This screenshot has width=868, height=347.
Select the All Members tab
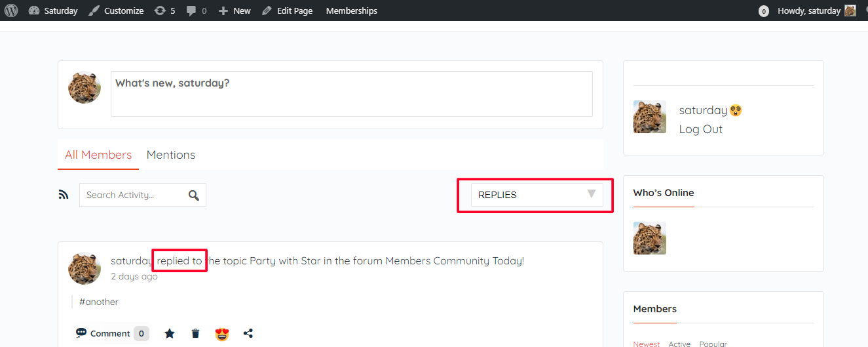coord(98,155)
